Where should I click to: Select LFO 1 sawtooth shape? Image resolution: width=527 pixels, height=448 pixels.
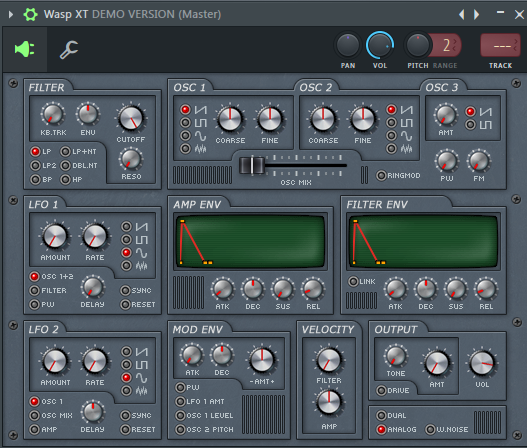tap(126, 227)
